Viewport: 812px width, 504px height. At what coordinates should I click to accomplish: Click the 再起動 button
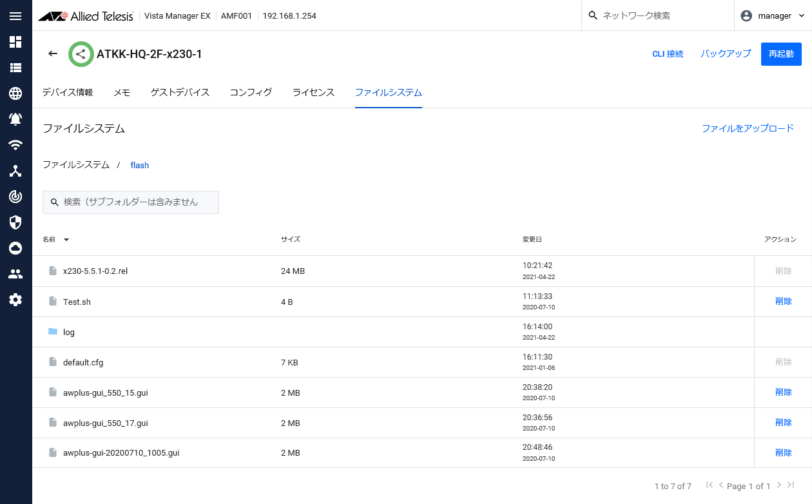click(x=781, y=54)
